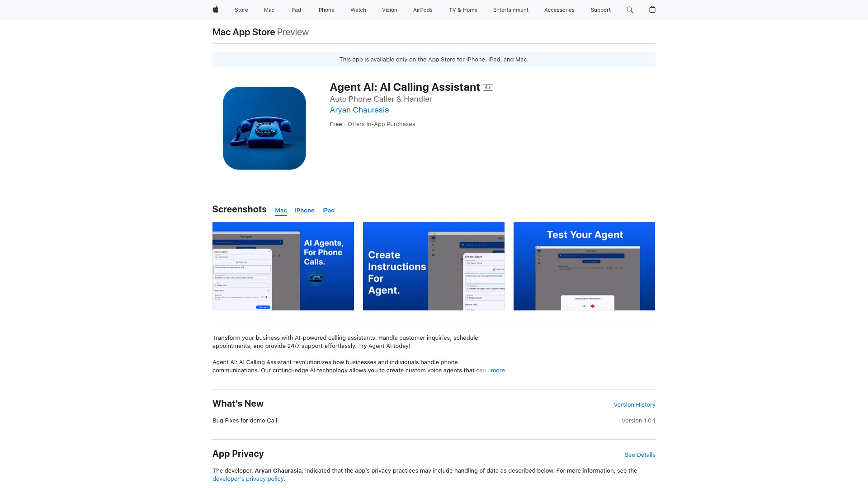Click the TV & Home menu item

(463, 10)
